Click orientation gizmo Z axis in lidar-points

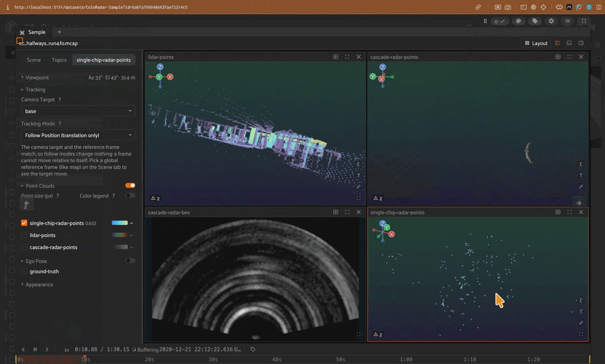point(160,67)
